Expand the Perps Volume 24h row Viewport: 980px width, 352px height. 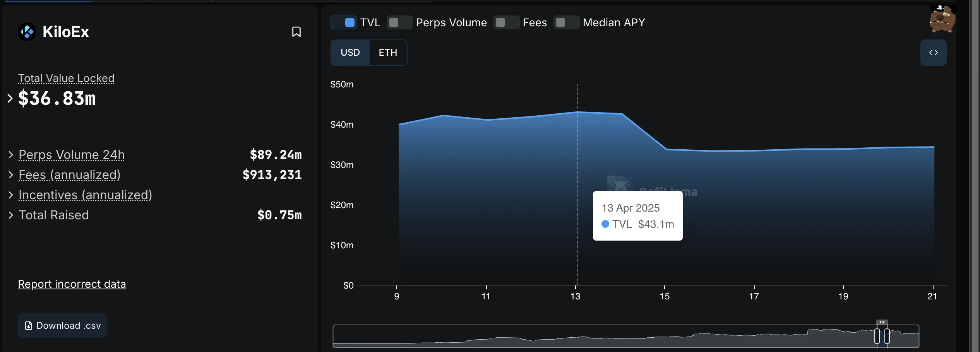(11, 155)
